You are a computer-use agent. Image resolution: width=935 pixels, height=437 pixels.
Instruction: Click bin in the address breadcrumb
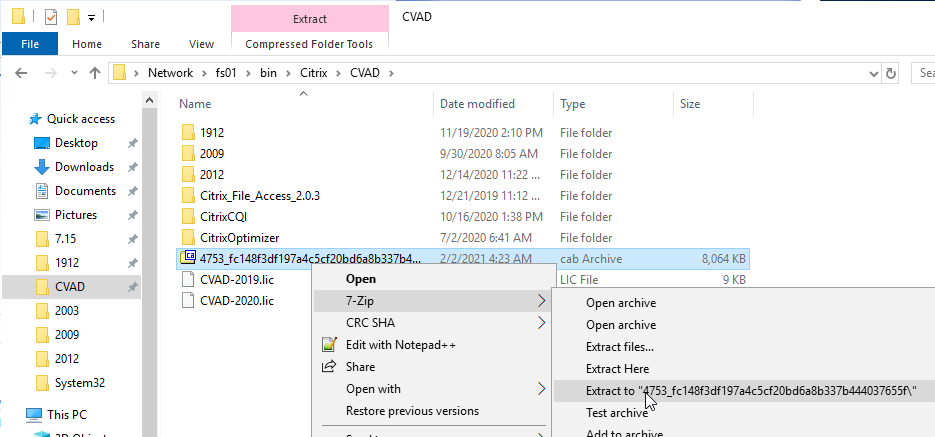click(267, 73)
